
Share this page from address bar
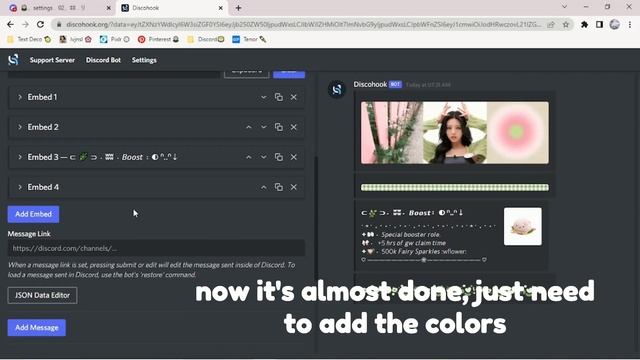[x=551, y=24]
